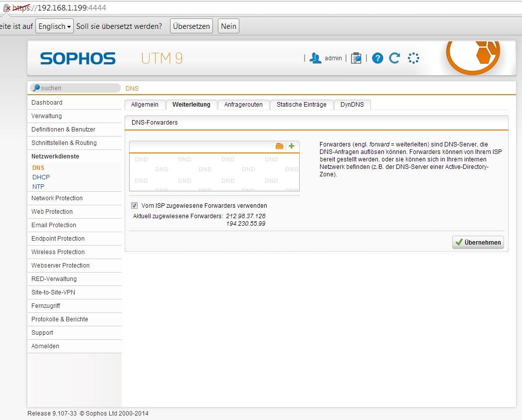
Task: Click into the suchen search field
Action: (75, 88)
